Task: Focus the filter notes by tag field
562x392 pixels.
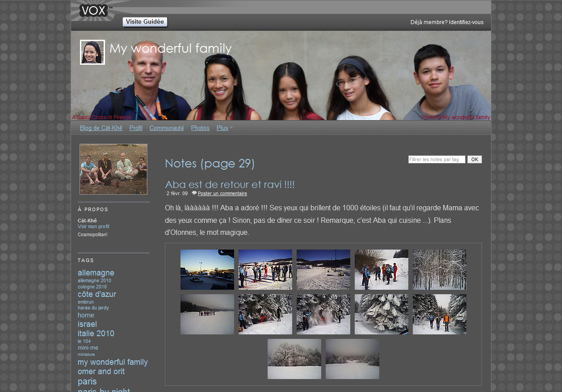Action: click(436, 159)
